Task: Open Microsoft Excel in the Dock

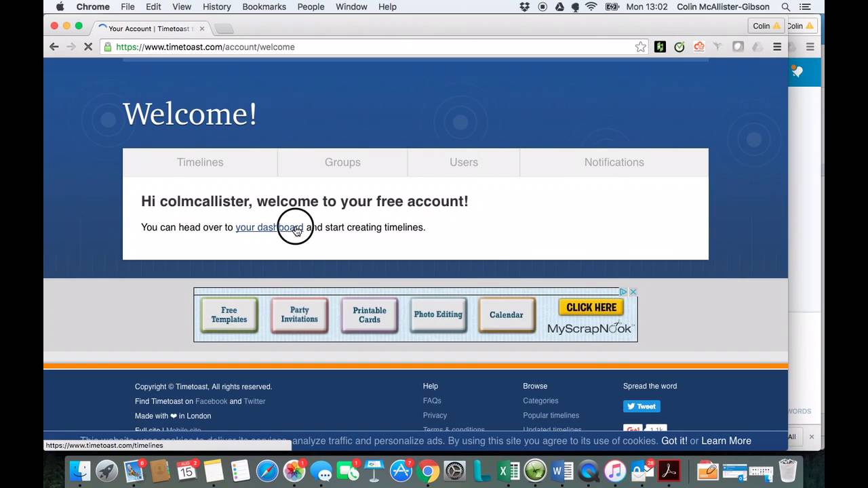Action: coord(508,470)
